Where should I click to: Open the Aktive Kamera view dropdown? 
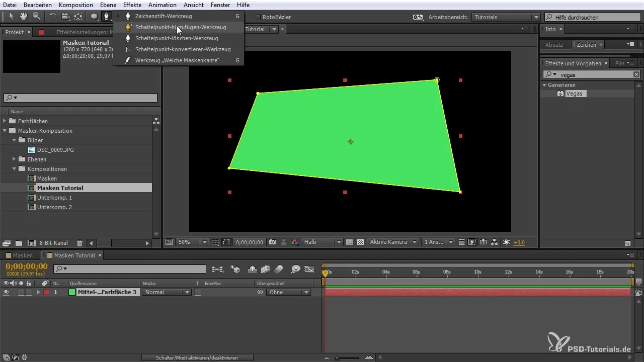click(393, 242)
